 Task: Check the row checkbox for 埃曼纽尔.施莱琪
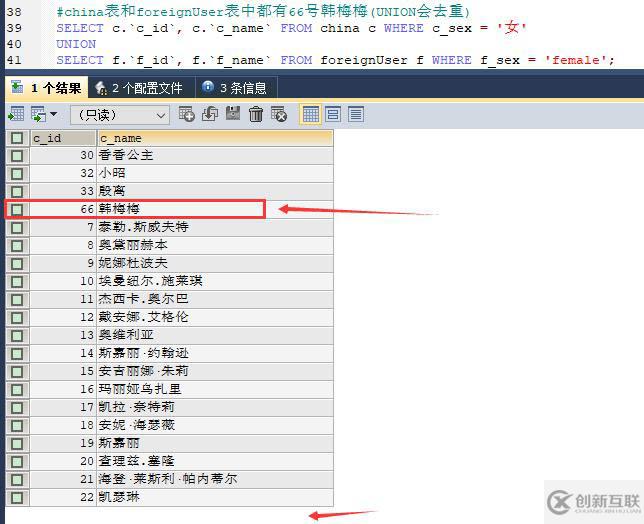coord(17,282)
